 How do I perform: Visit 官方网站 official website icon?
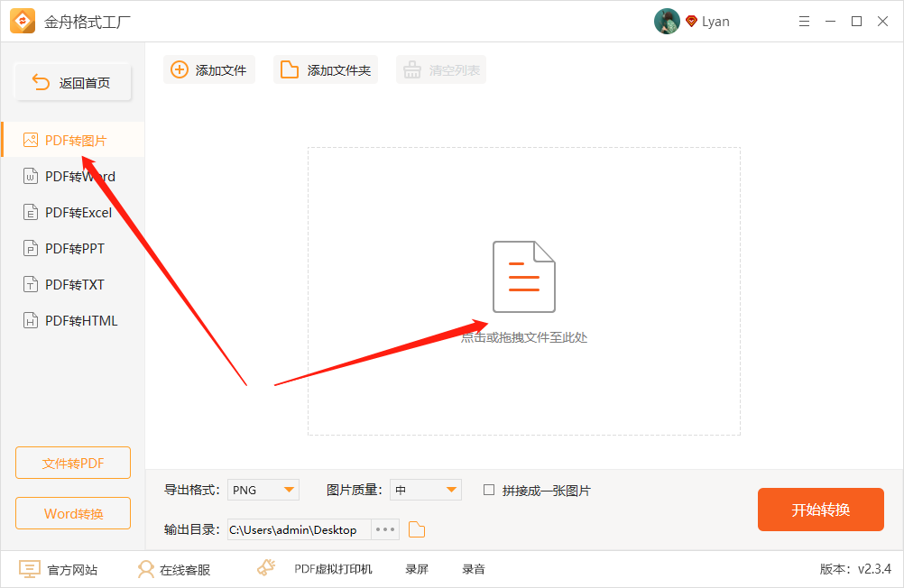click(29, 569)
